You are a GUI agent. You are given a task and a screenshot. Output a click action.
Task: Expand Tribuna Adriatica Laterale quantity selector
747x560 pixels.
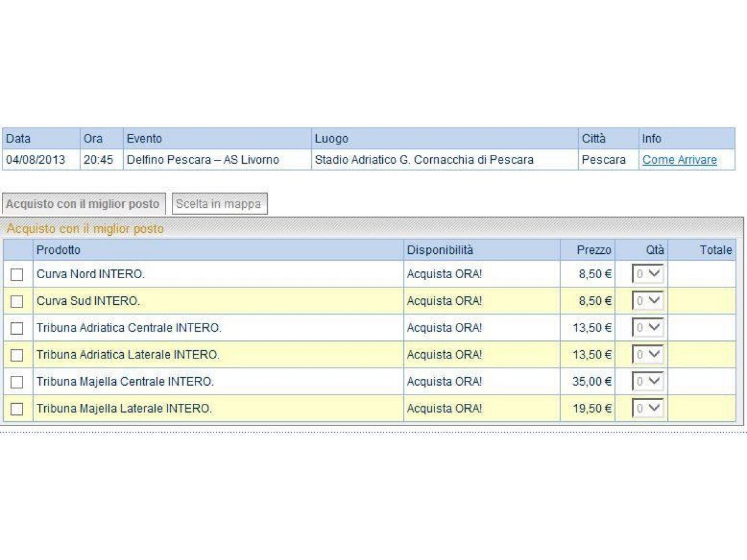(x=648, y=355)
